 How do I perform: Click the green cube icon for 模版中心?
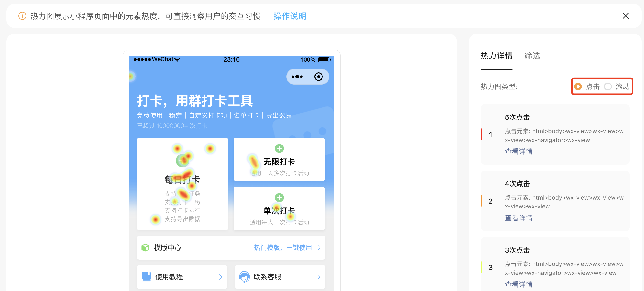[145, 248]
